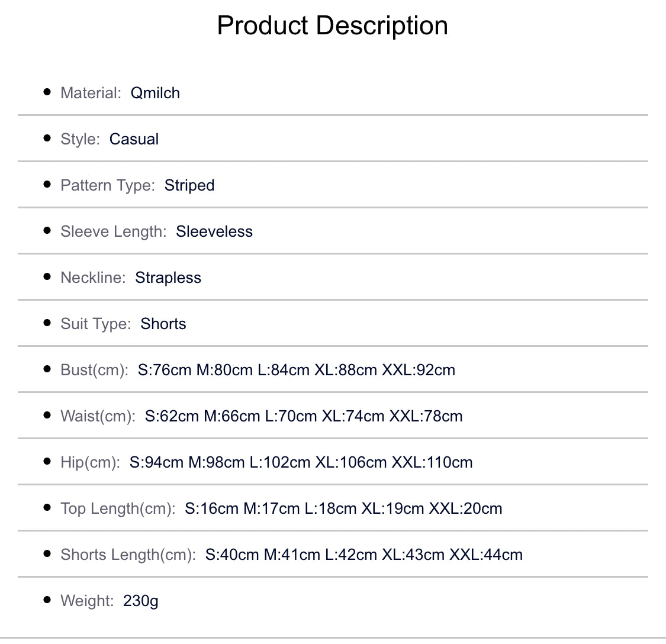666x644 pixels.
Task: Click the Casual style value
Action: point(134,139)
